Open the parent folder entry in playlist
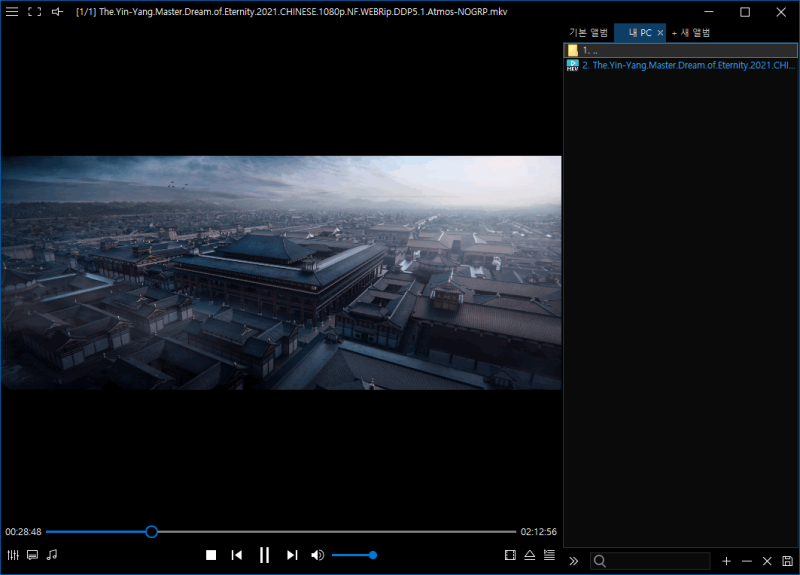This screenshot has width=800, height=575. (x=680, y=50)
